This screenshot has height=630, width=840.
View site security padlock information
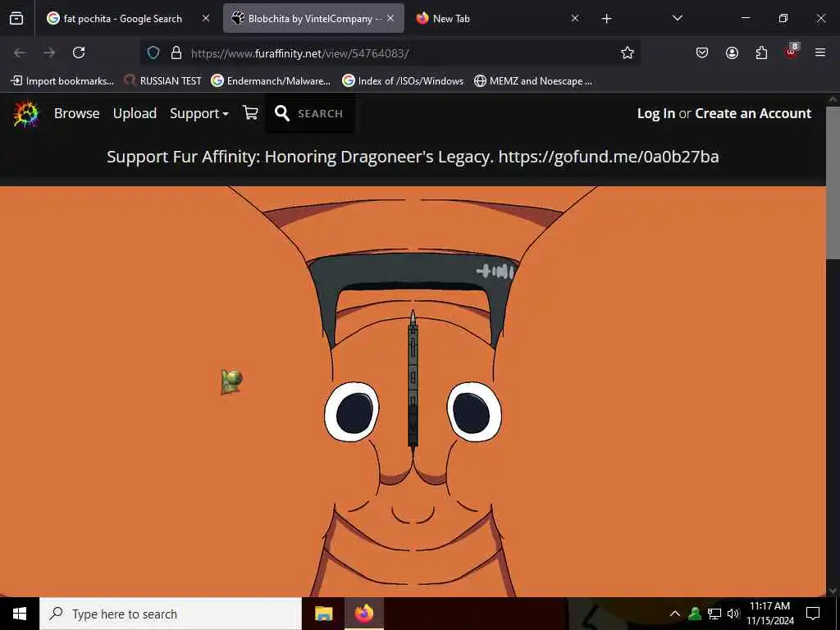(x=176, y=53)
